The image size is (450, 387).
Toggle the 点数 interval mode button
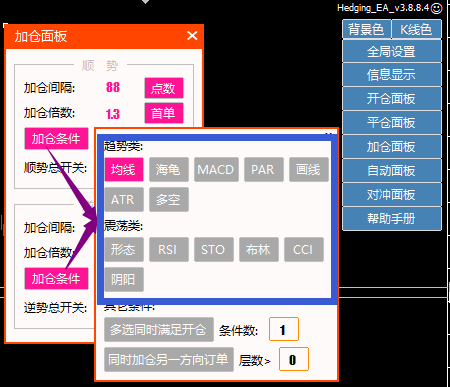click(164, 88)
